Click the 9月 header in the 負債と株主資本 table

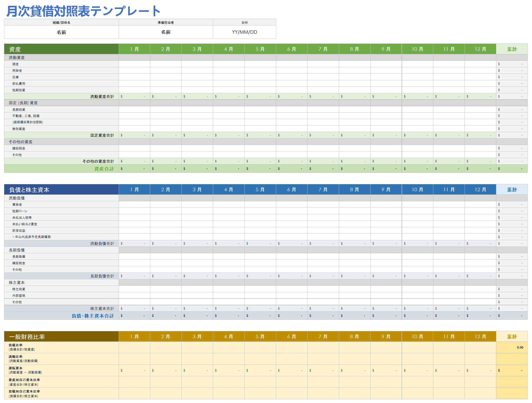386,189
